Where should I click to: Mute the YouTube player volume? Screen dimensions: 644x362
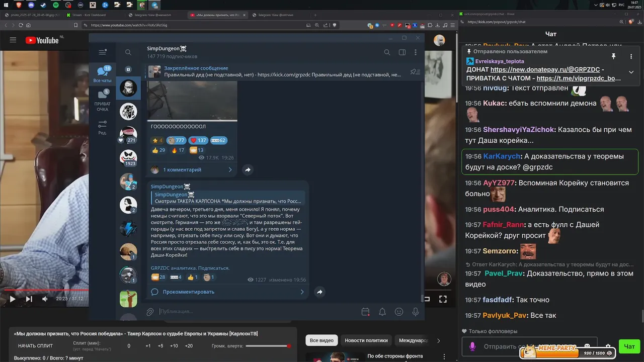tap(45, 299)
